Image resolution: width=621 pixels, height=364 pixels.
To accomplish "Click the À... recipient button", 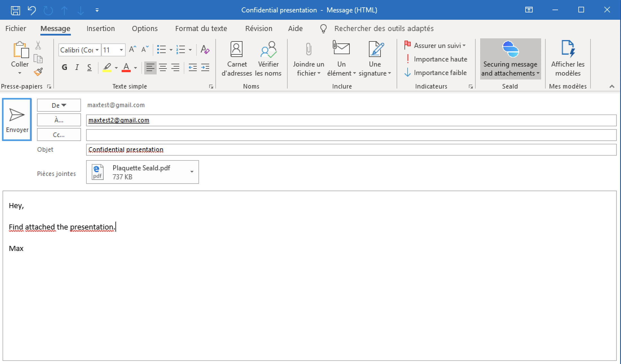I will tap(58, 120).
